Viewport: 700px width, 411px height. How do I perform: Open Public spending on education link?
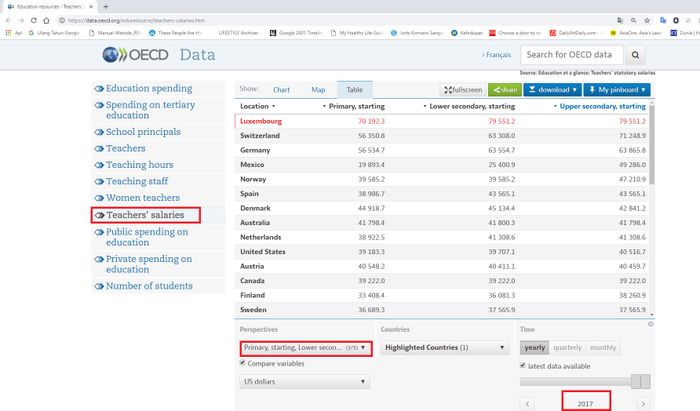(x=147, y=237)
